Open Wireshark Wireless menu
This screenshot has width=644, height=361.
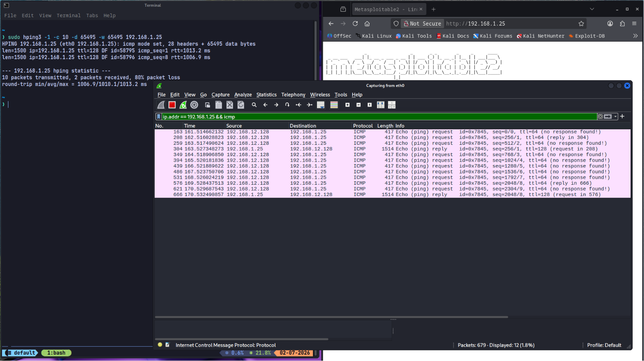pos(320,95)
